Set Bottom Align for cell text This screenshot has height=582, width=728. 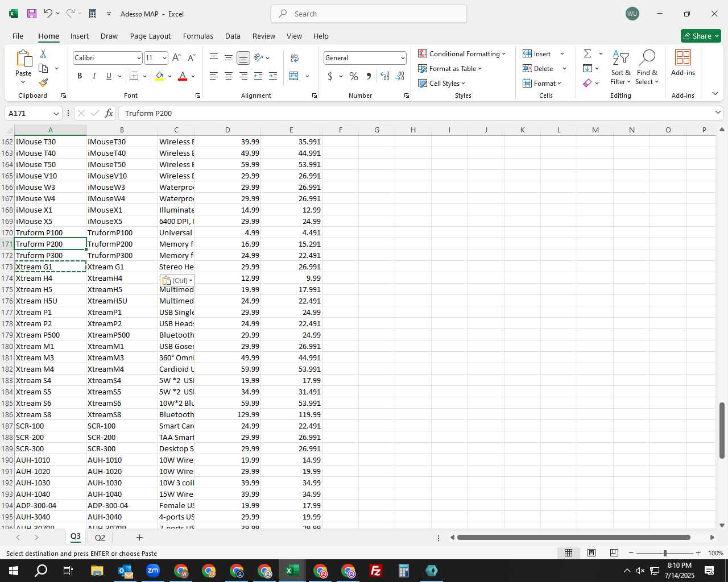click(243, 58)
